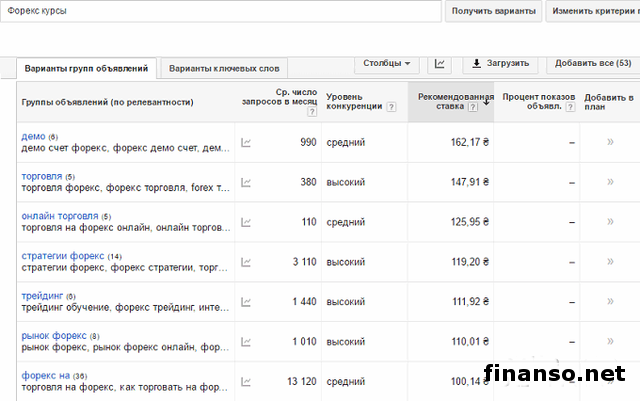Click the Форекс курсы search field
Screen dimensions: 640x401
220,11
